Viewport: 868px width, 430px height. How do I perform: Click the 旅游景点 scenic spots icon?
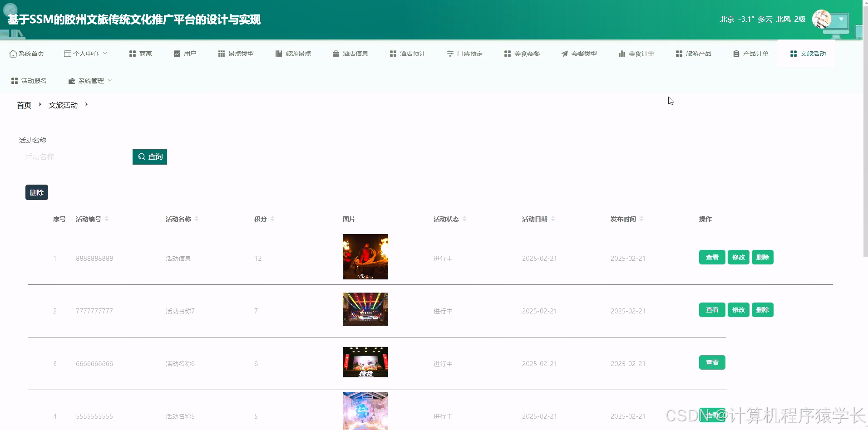click(x=278, y=53)
